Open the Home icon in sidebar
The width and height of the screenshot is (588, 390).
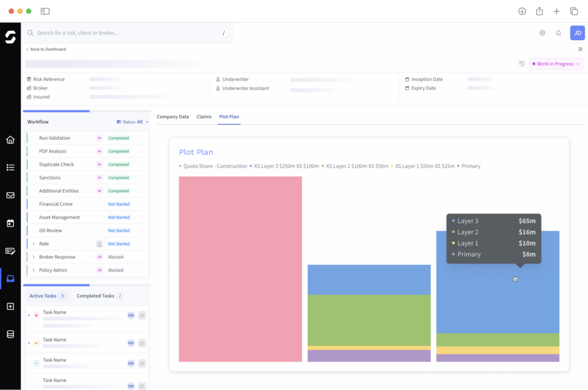[x=10, y=140]
